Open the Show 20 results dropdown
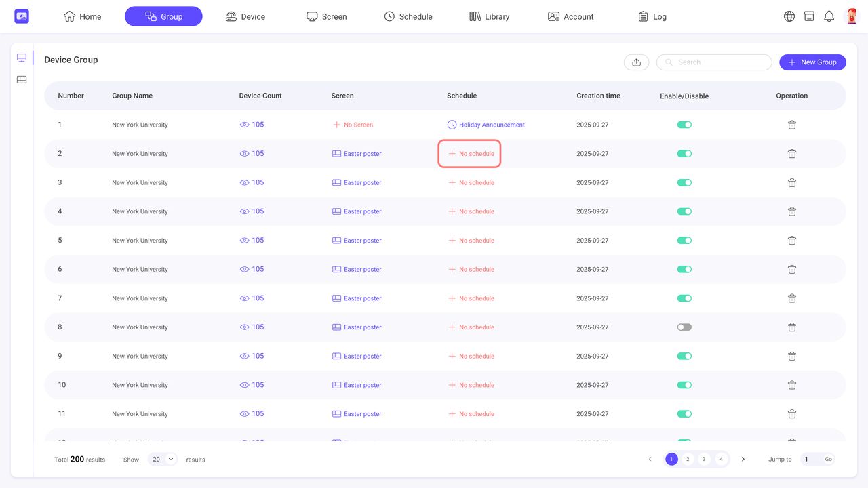868x488 pixels. point(163,459)
